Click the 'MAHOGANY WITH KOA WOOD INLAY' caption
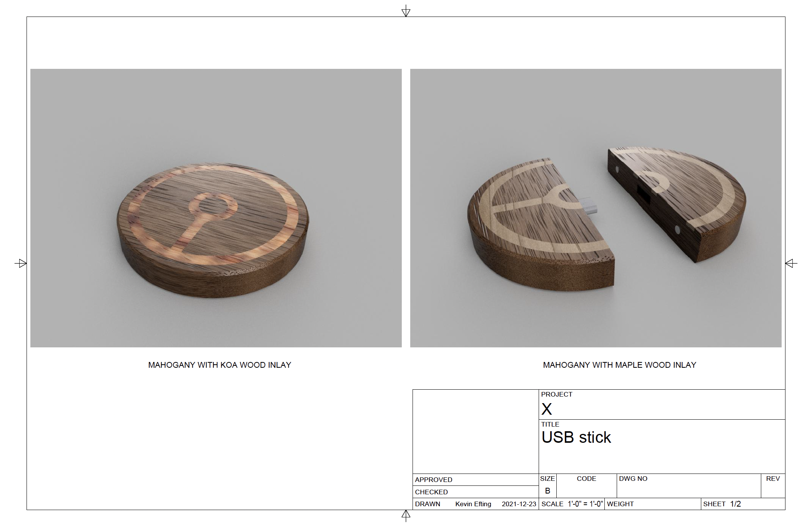The width and height of the screenshot is (812, 527). 220,365
